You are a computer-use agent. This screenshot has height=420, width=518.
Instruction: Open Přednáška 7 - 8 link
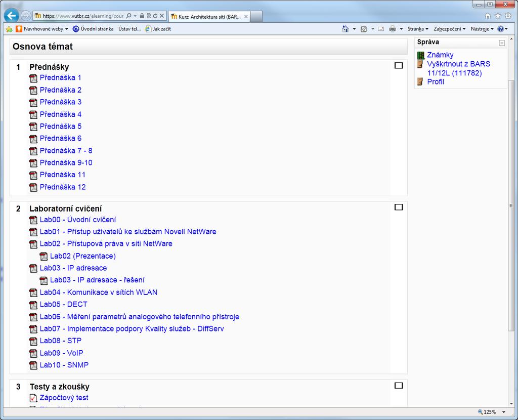tap(66, 151)
